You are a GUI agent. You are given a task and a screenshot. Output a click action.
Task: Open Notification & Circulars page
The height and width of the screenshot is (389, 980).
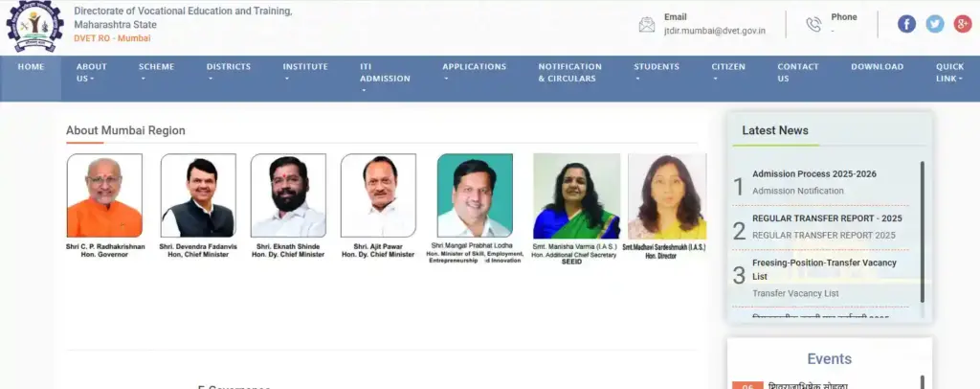pyautogui.click(x=570, y=73)
